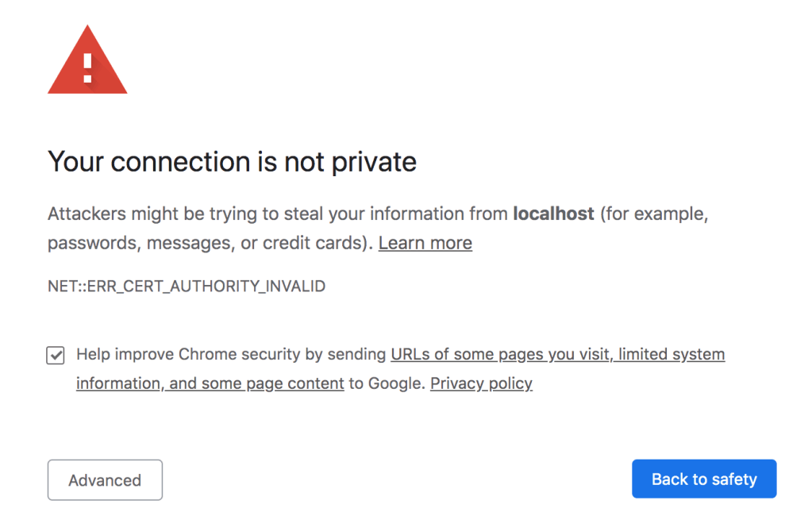Select the exclamation mark inside the warning triangle
Image resolution: width=812 pixels, height=531 pixels.
tap(87, 67)
